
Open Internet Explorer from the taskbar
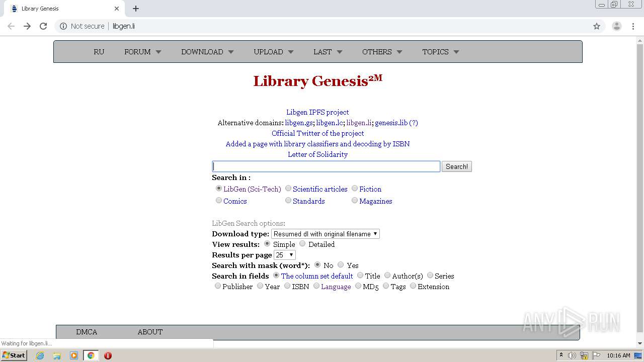point(40,355)
